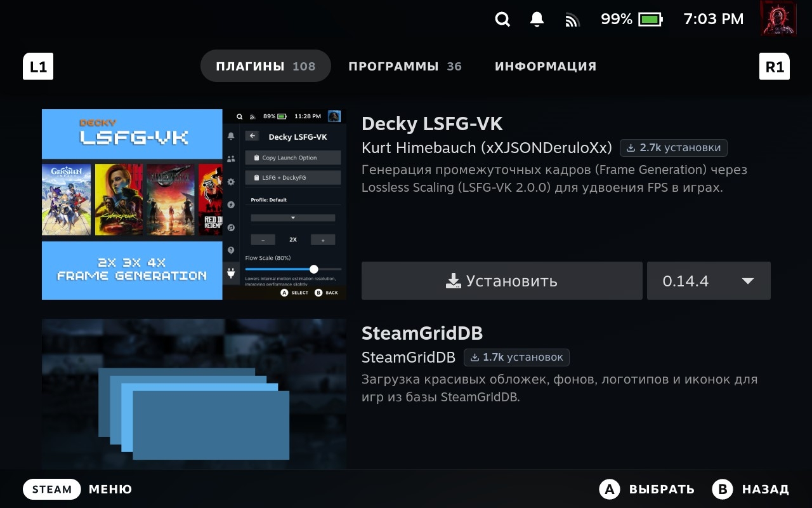Viewport: 812px width, 508px height.
Task: Open the SteamGridDB preview thumbnail
Action: pos(194,394)
